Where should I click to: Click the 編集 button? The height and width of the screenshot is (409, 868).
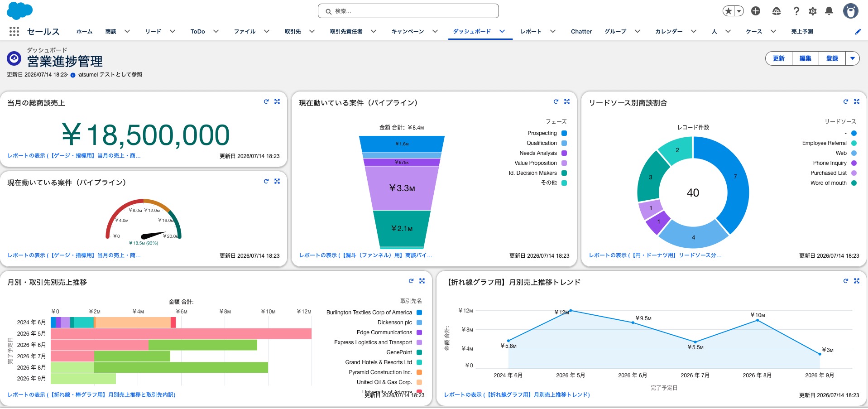tap(806, 58)
